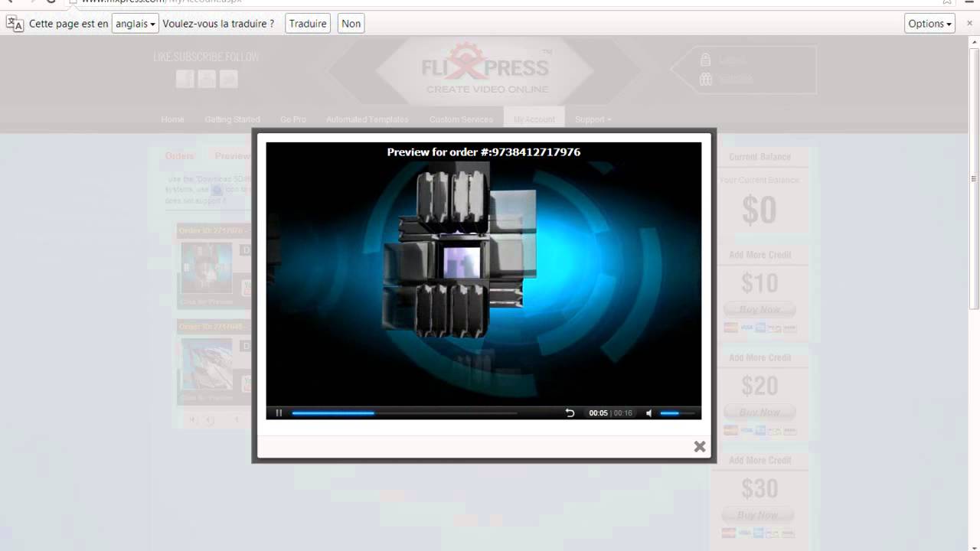The image size is (980, 551).
Task: Click thumbnail of Order ID 2717045
Action: pyautogui.click(x=206, y=364)
